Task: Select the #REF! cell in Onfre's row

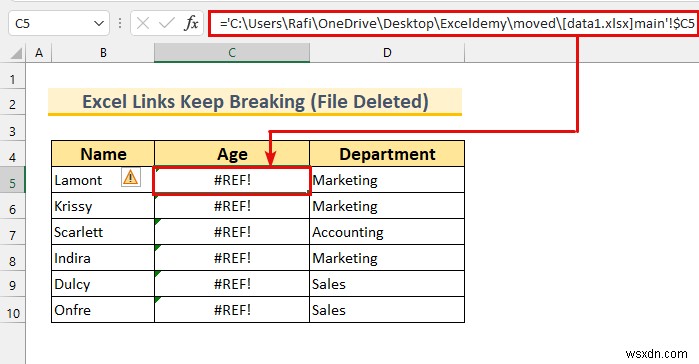Action: tap(232, 309)
